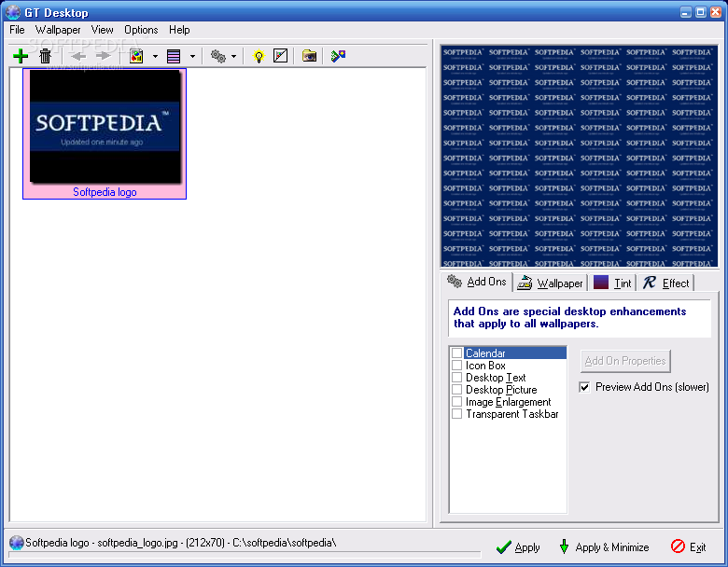The image size is (728, 567).
Task: Switch to the Add Ons tab
Action: pyautogui.click(x=477, y=282)
